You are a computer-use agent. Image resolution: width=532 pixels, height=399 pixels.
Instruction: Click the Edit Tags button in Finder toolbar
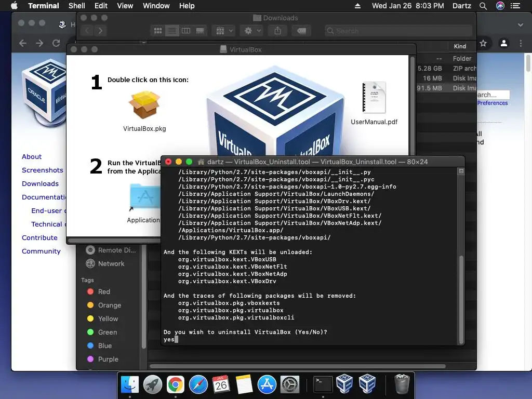(x=301, y=31)
